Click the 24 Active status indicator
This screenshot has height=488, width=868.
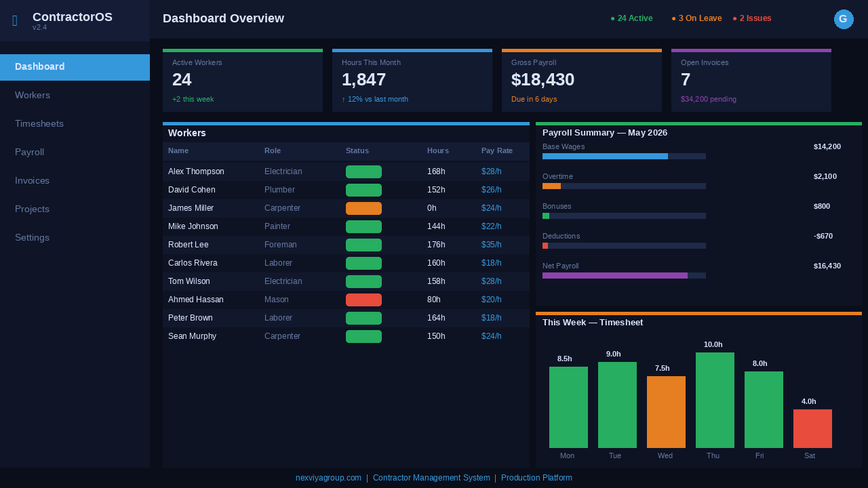pos(631,18)
